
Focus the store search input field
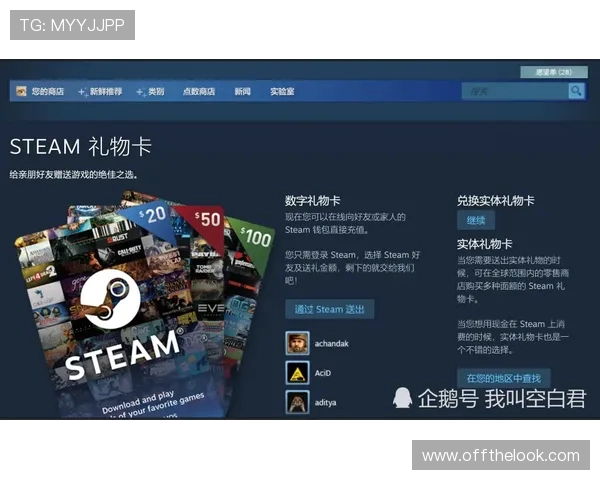tap(515, 91)
